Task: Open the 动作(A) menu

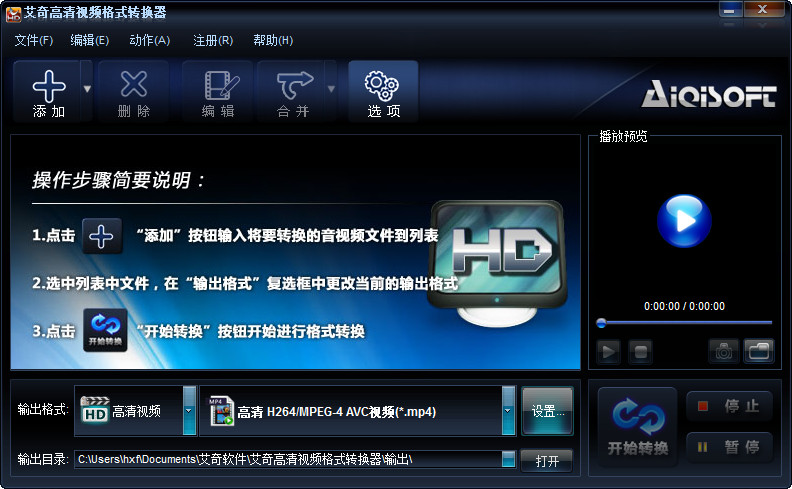Action: pyautogui.click(x=150, y=40)
